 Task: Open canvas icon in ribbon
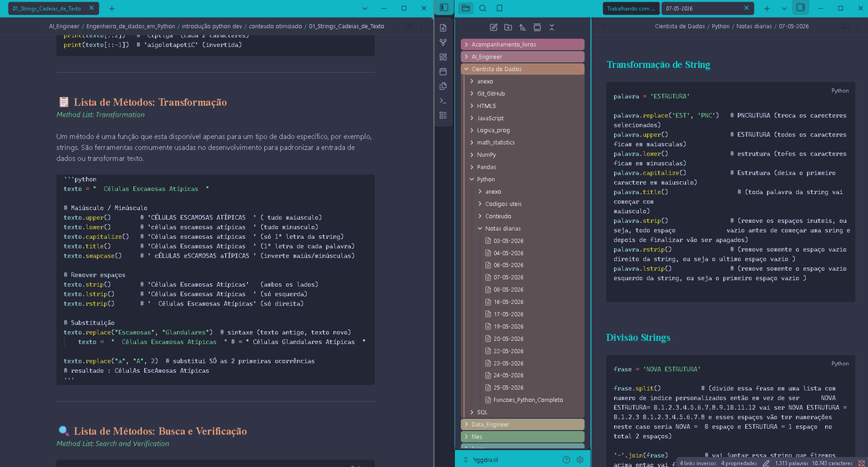(443, 56)
